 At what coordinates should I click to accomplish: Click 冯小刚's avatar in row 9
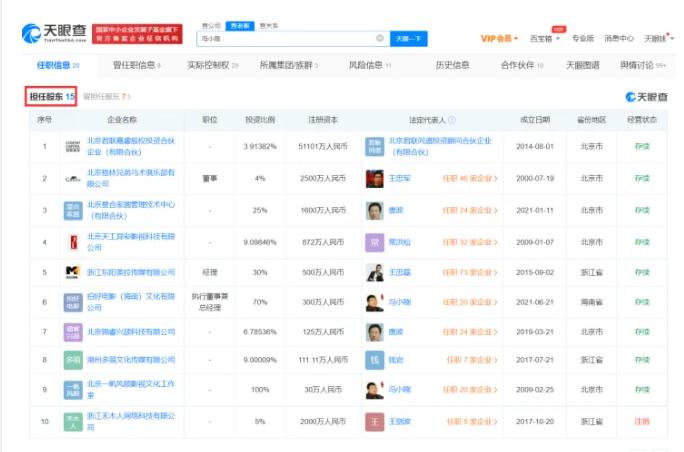pos(375,390)
